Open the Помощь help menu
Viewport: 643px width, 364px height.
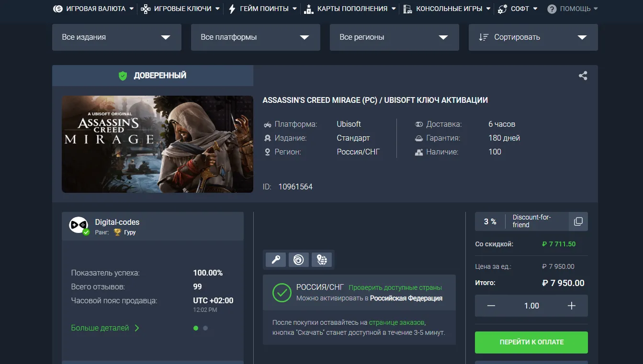pos(573,9)
